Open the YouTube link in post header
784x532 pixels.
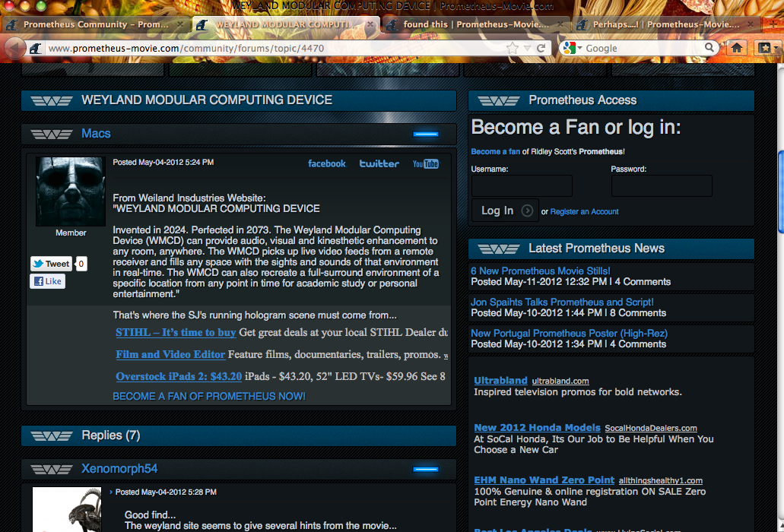(425, 163)
